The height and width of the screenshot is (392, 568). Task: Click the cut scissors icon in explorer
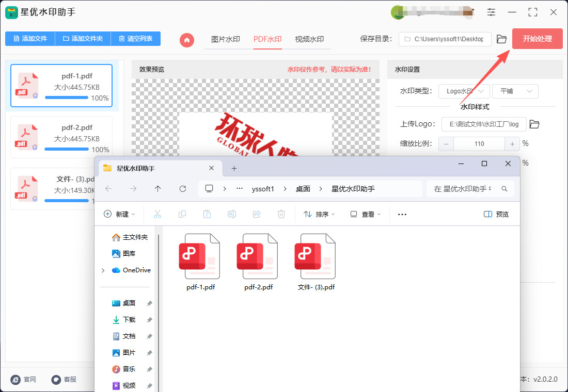coord(157,214)
